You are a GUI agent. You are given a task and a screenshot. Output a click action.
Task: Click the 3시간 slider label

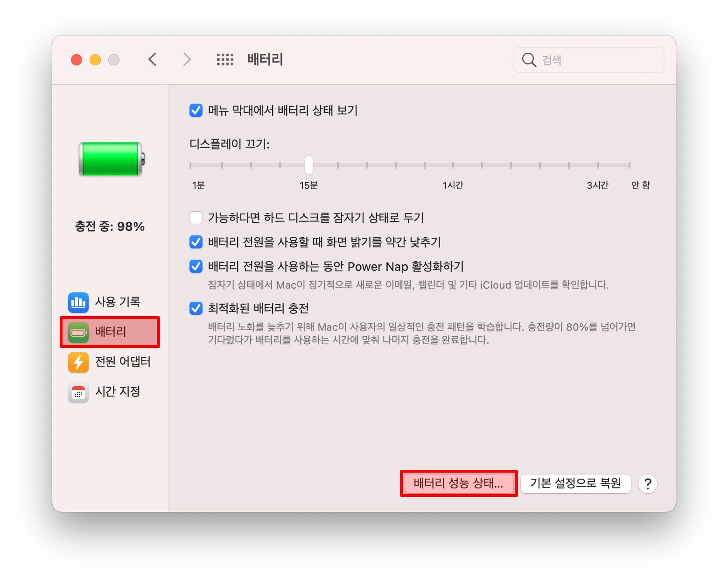598,185
